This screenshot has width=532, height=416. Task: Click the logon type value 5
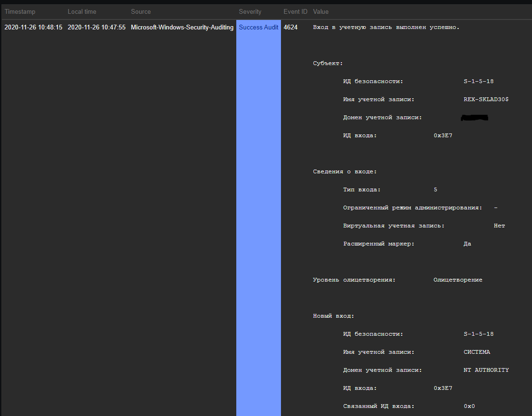point(435,189)
